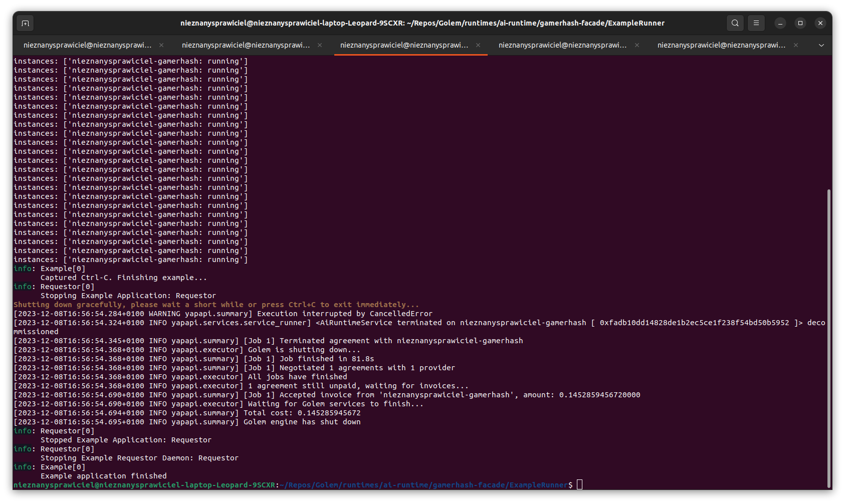
Task: Click the blue working directory path in prompt
Action: (x=424, y=485)
